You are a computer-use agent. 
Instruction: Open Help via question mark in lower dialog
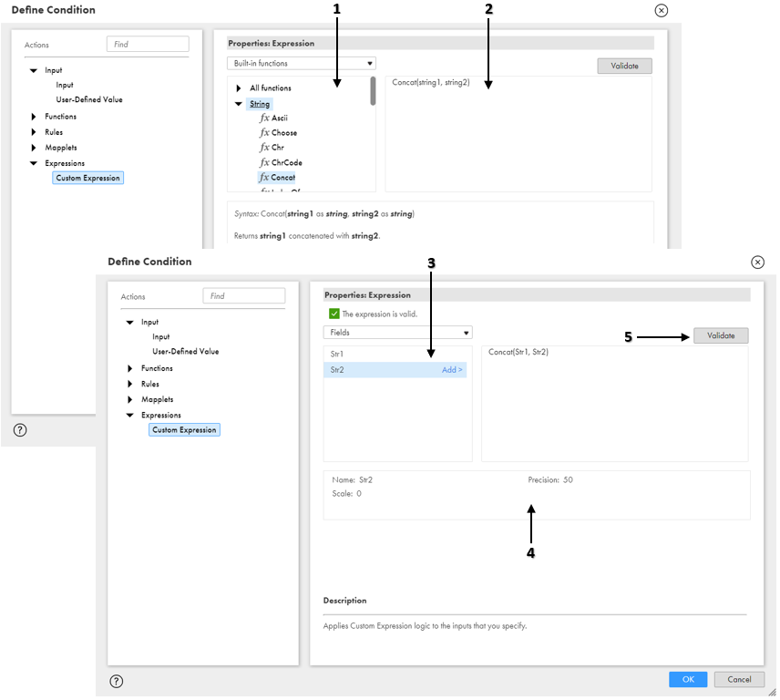point(116,680)
